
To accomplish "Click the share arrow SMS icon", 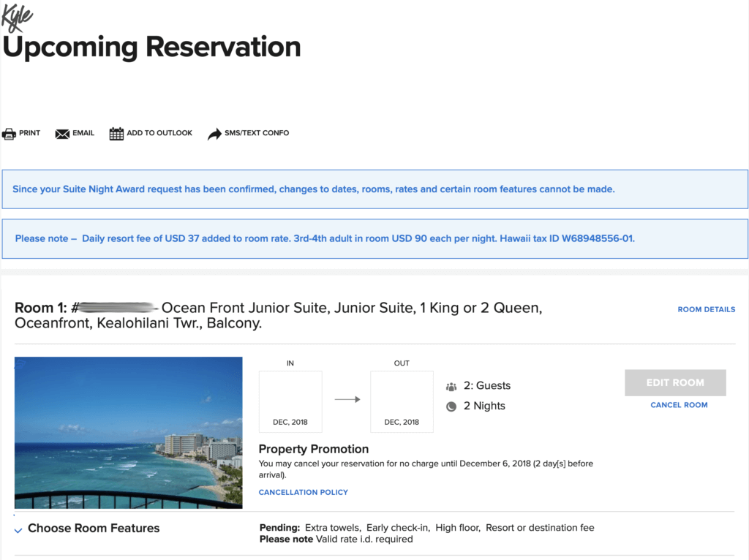I will (214, 135).
